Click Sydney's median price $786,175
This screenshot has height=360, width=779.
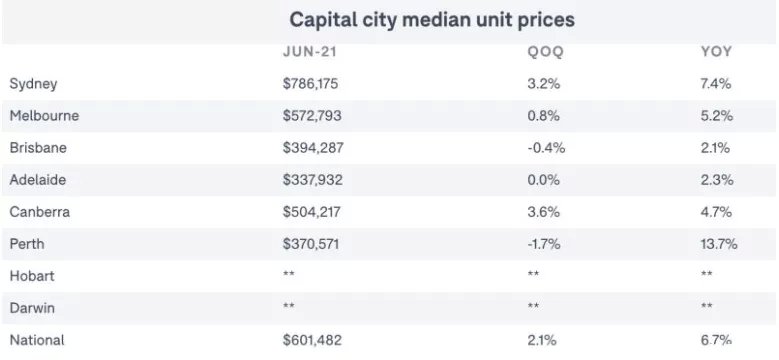(311, 83)
